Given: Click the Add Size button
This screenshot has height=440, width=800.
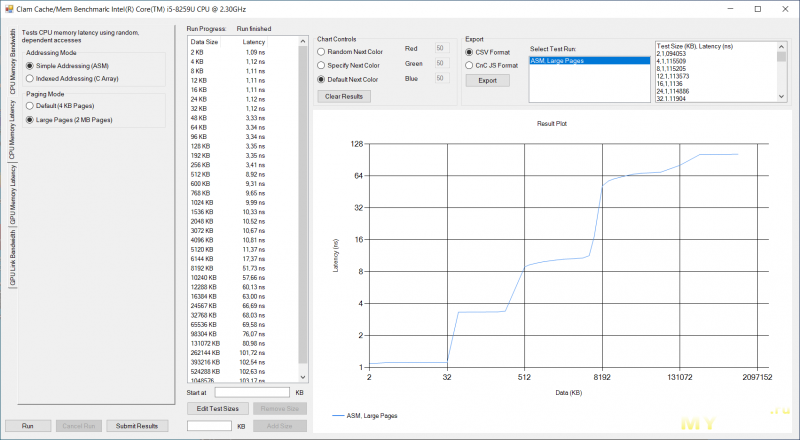Looking at the screenshot, I should [x=280, y=426].
